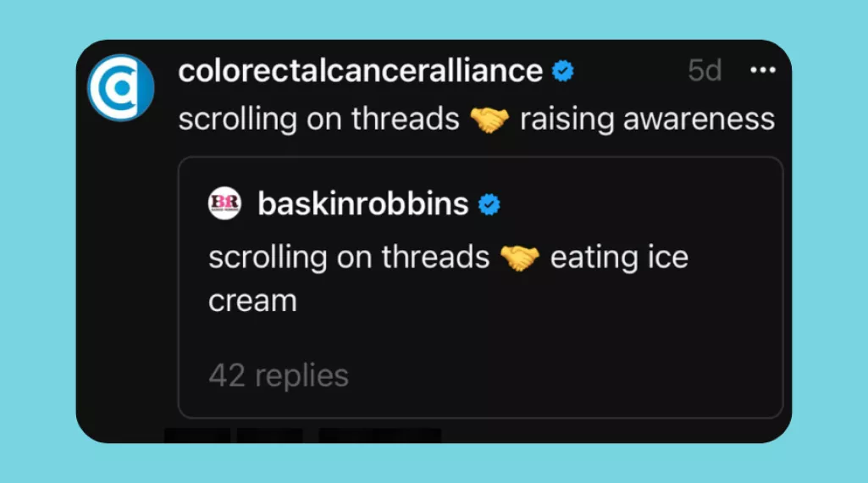868x483 pixels.
Task: Click the Baskin Robbins logo avatar
Action: (225, 203)
